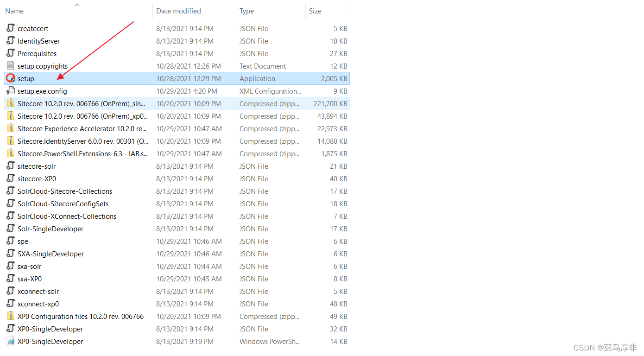The image size is (644, 356).
Task: Click the Solr-SingleDeveloper JSON file icon
Action: [11, 229]
